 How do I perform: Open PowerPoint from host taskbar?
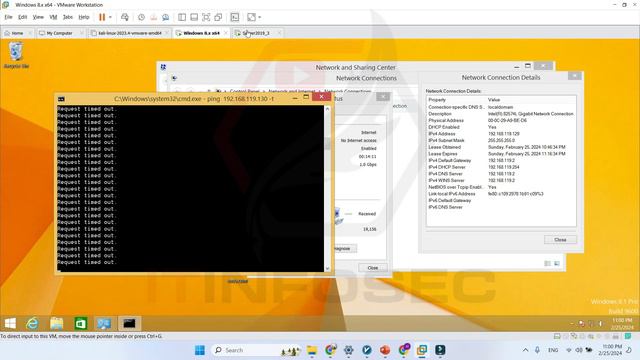pos(385,350)
